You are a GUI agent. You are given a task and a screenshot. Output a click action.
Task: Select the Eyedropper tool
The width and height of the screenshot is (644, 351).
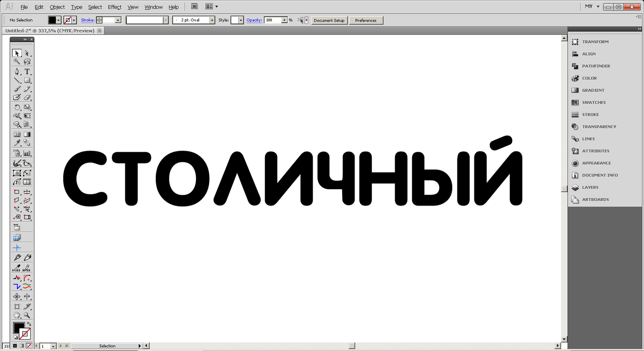17,143
